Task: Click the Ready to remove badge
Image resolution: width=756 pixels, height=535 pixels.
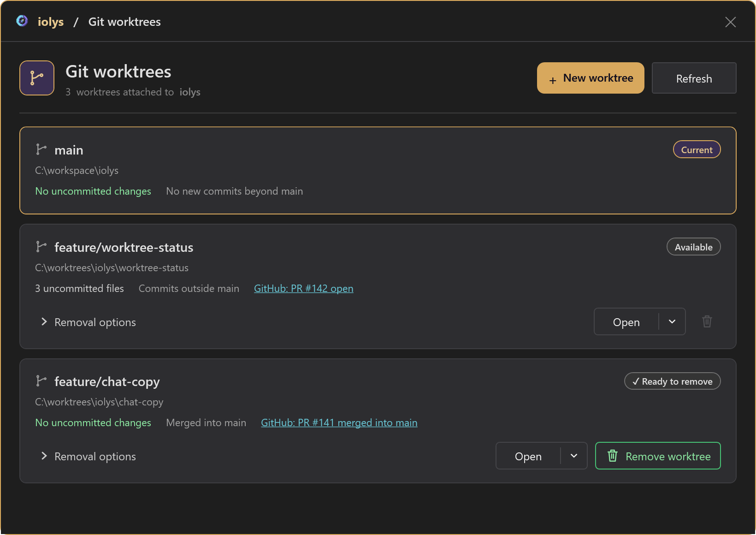Action: point(673,381)
